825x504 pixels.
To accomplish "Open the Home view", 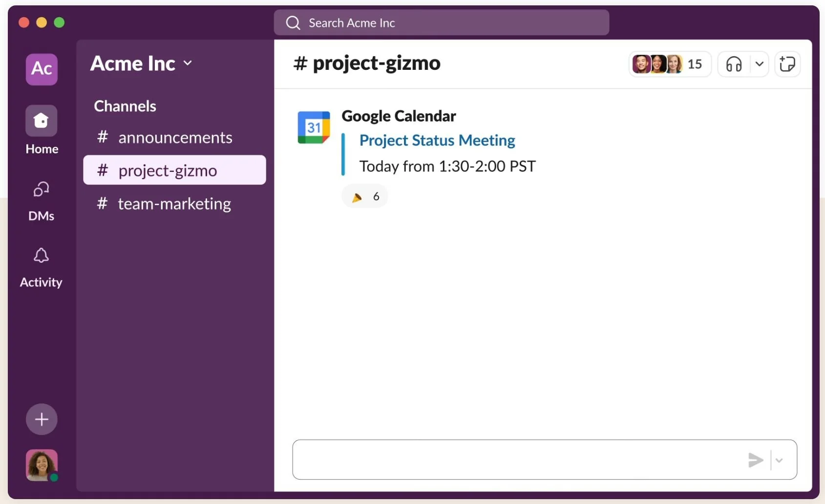I will point(42,121).
